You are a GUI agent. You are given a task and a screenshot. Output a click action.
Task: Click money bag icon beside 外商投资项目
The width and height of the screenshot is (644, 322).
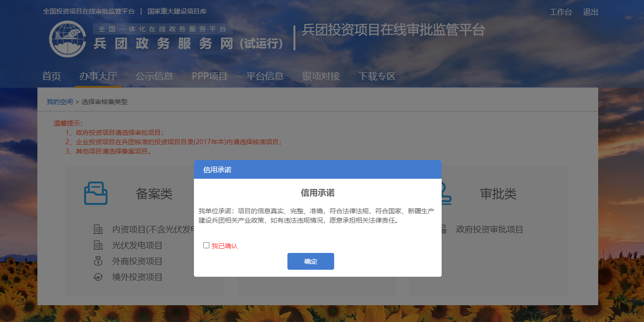(98, 261)
